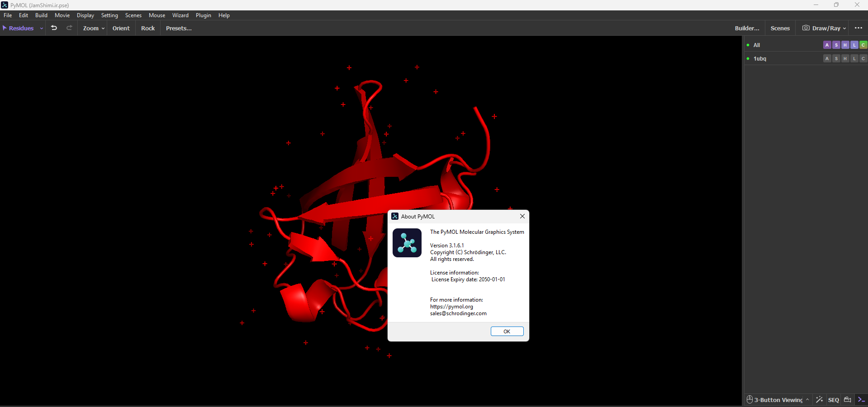This screenshot has height=407, width=868.
Task: Click the Show 'S' button for 1ubq
Action: point(836,58)
